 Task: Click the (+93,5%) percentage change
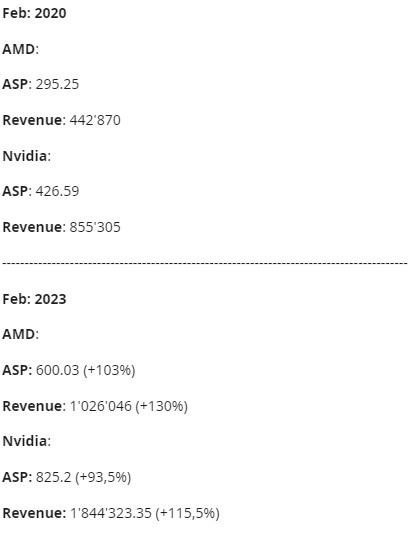tap(103, 477)
